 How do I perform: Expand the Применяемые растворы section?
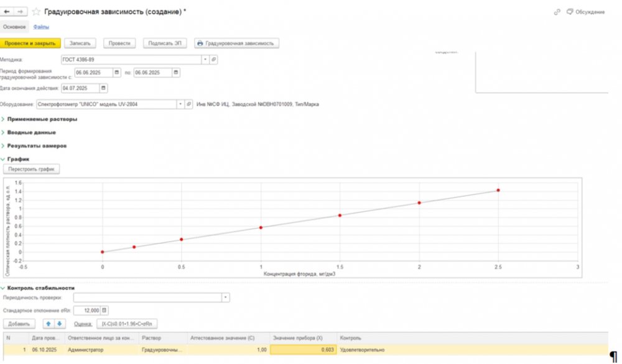pyautogui.click(x=42, y=119)
